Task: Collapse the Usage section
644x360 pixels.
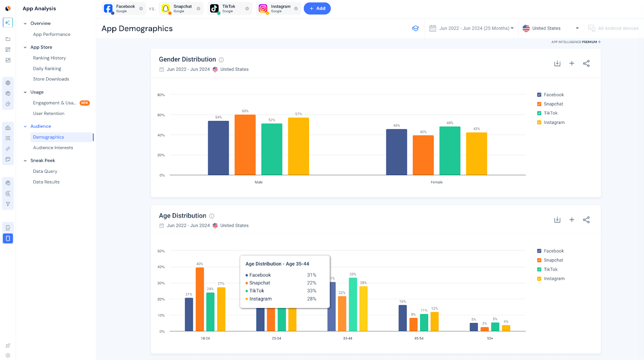Action: pyautogui.click(x=25, y=92)
